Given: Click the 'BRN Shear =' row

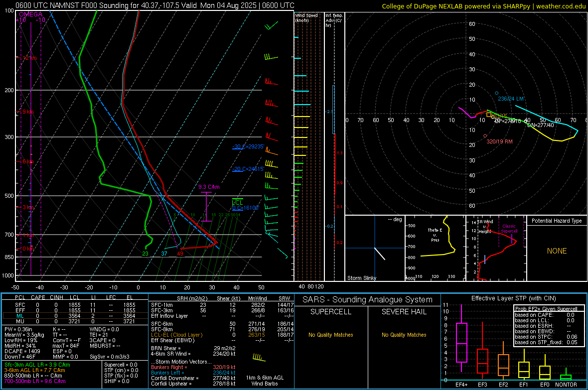Looking at the screenshot, I should pos(193,348).
